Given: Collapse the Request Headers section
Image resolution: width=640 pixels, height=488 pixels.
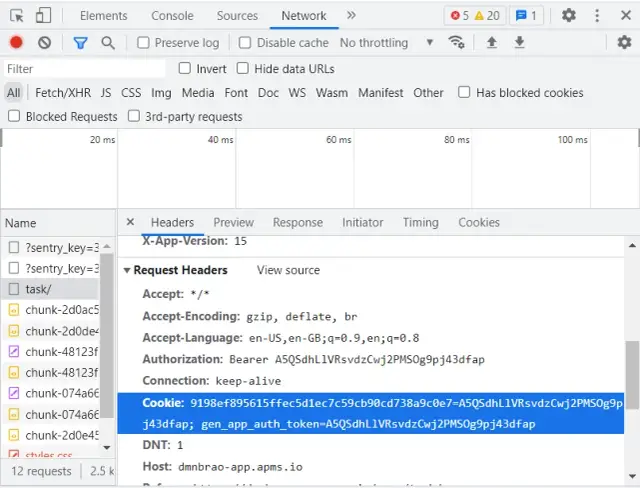Looking at the screenshot, I should 128,270.
